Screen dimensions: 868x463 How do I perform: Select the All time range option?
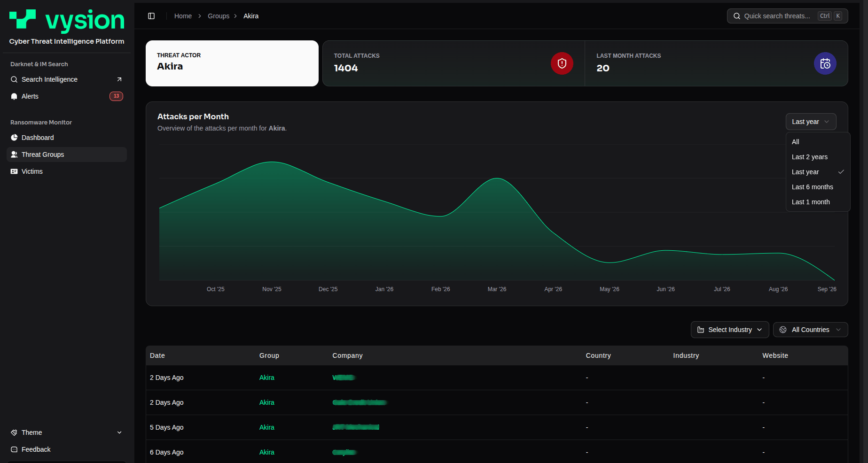818,142
